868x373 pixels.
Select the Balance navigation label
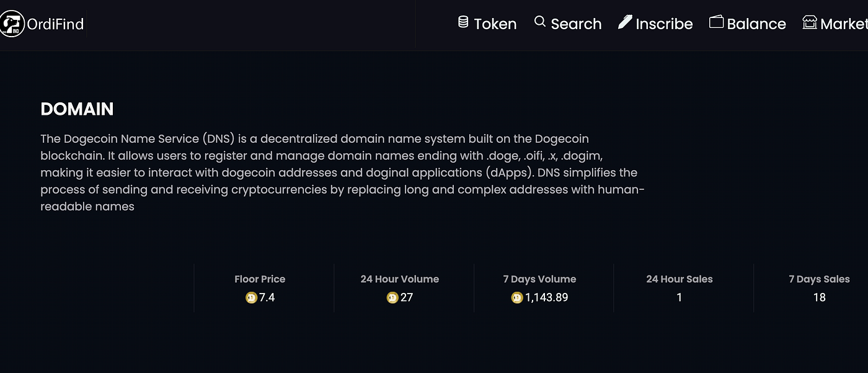[756, 24]
